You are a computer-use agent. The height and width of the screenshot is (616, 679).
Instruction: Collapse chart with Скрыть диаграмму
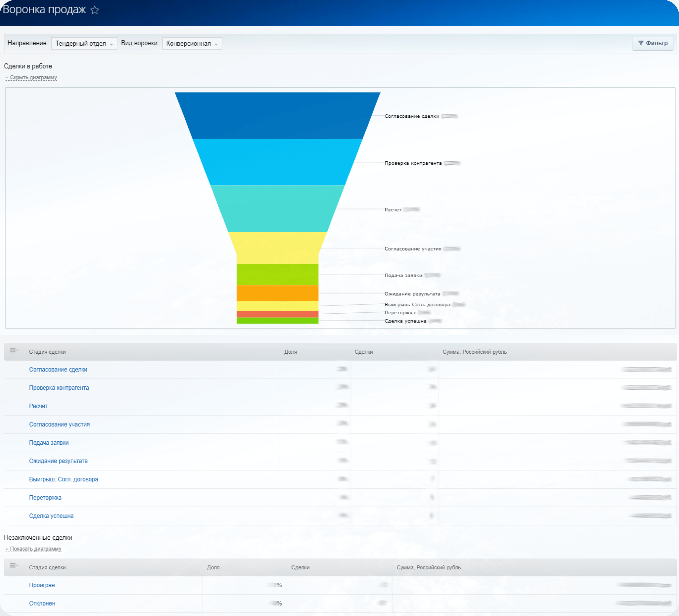tap(33, 77)
